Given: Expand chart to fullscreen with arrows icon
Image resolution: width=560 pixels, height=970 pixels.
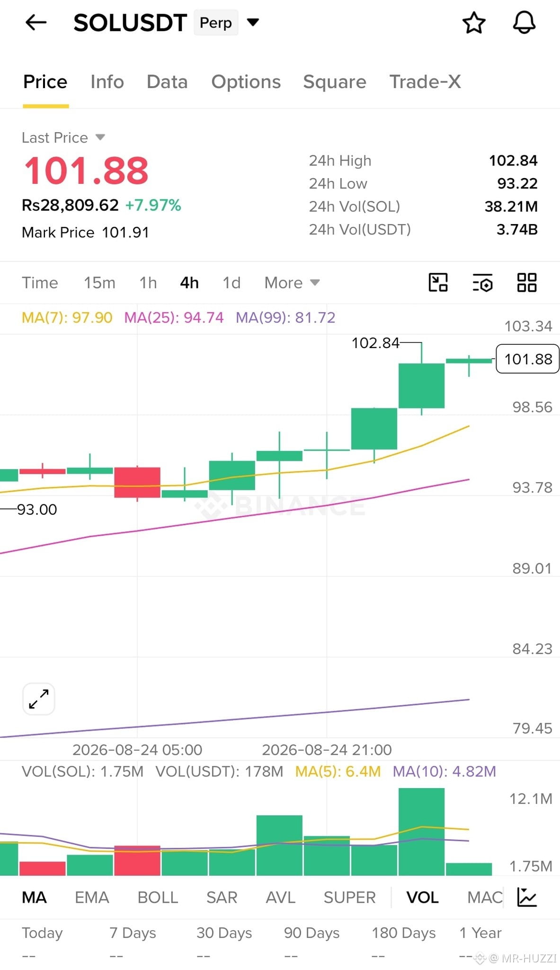Looking at the screenshot, I should (39, 699).
